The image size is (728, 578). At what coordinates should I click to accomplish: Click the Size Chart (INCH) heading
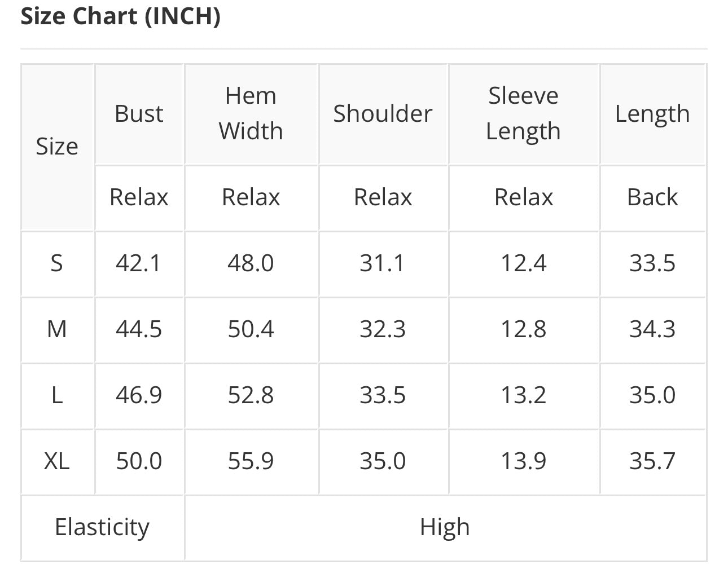click(x=120, y=16)
